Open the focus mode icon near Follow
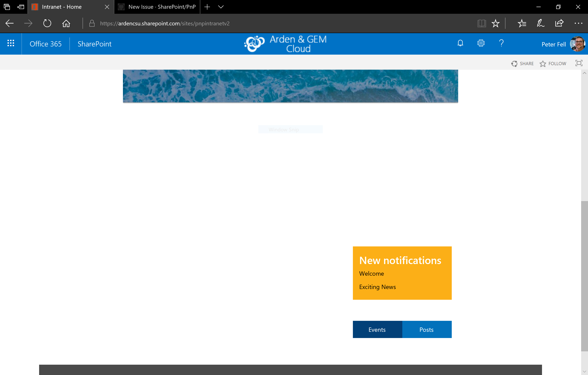 pos(579,63)
